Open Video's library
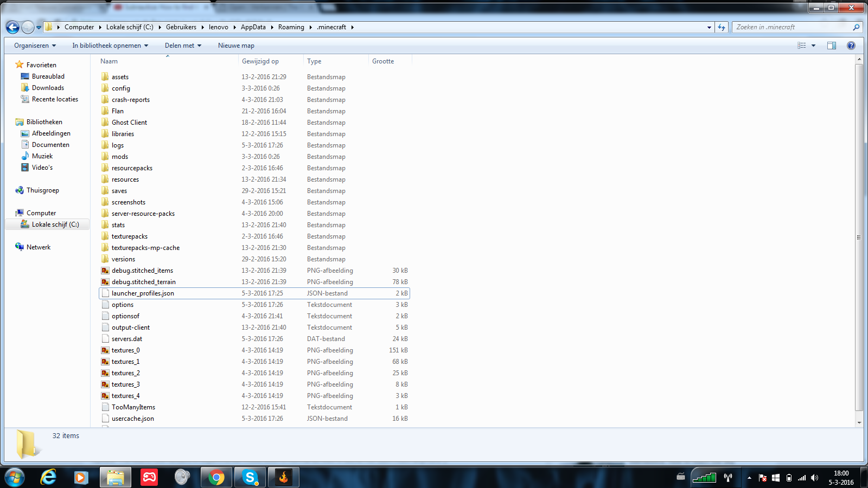Viewport: 868px width, 488px height. (x=42, y=168)
